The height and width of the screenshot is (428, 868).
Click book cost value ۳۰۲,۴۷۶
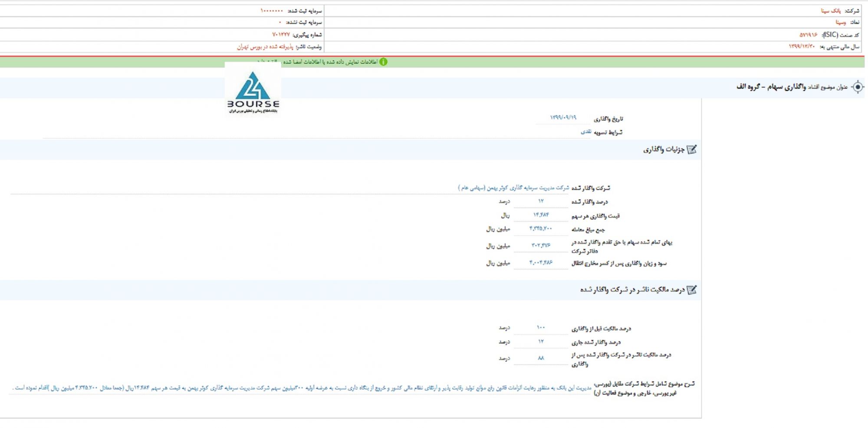(x=541, y=245)
